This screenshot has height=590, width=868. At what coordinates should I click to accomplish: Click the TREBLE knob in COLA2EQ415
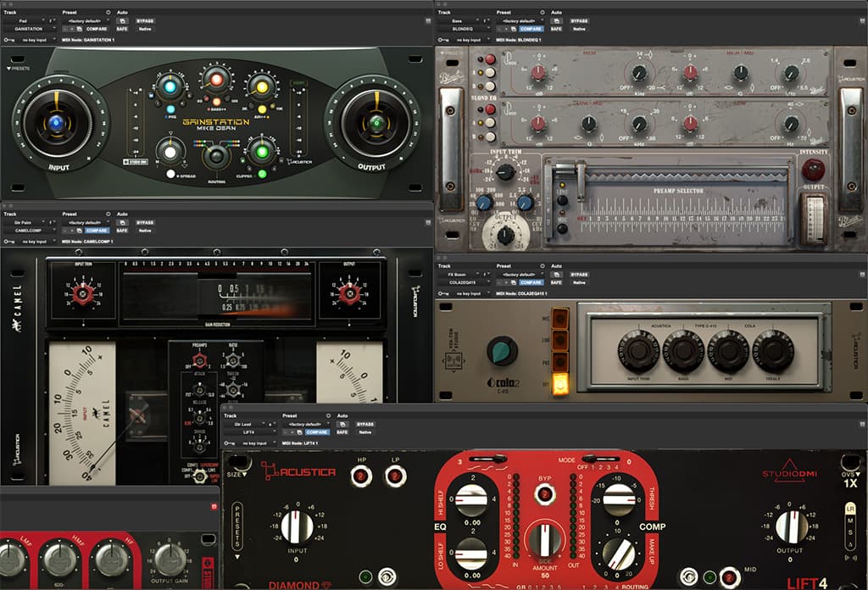point(773,350)
